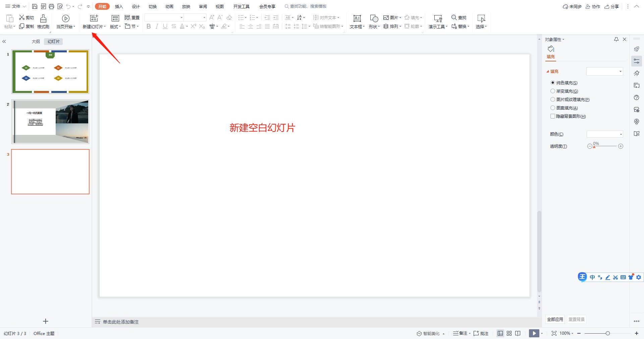Decrease font size icon
The image size is (644, 339).
[x=220, y=17]
